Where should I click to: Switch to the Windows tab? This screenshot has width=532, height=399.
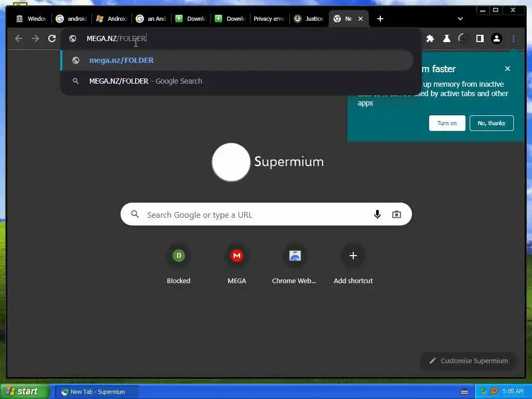pyautogui.click(x=32, y=19)
